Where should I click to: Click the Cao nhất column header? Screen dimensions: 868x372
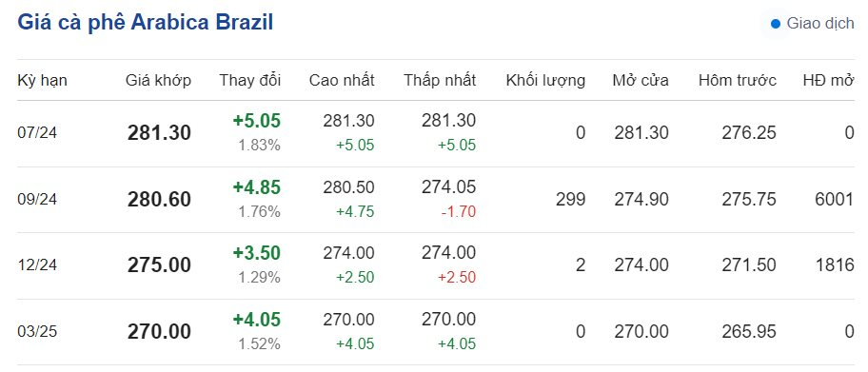click(342, 80)
